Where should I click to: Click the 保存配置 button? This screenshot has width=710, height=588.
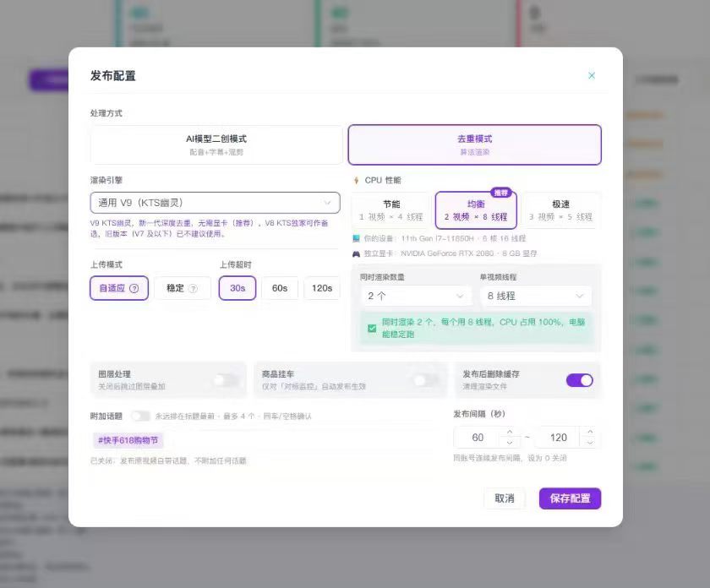(x=570, y=498)
